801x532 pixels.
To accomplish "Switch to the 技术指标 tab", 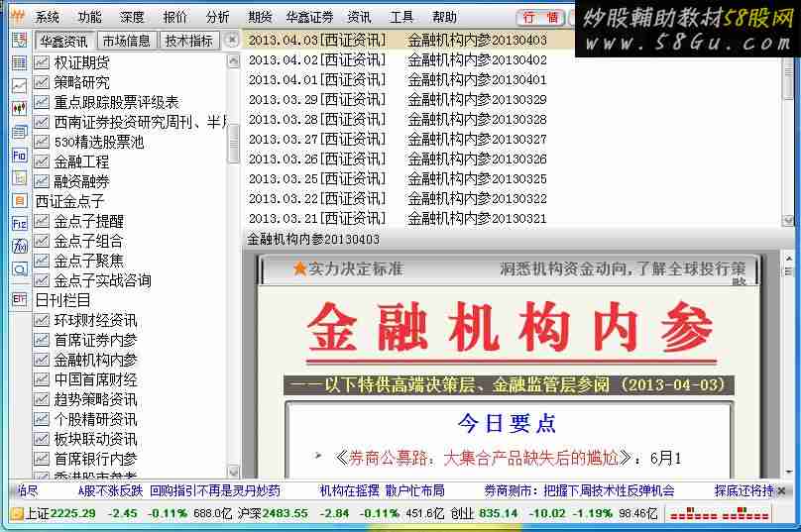I will coord(189,41).
